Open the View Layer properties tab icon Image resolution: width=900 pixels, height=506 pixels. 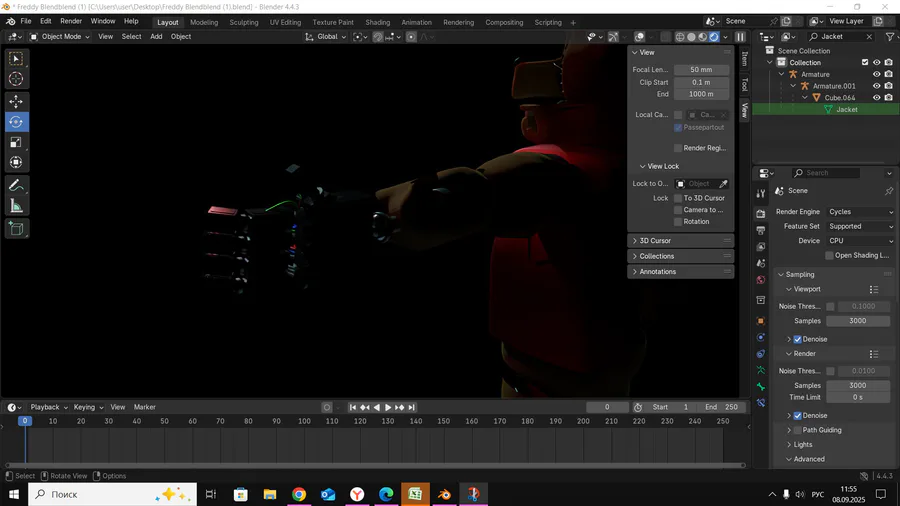tap(761, 247)
